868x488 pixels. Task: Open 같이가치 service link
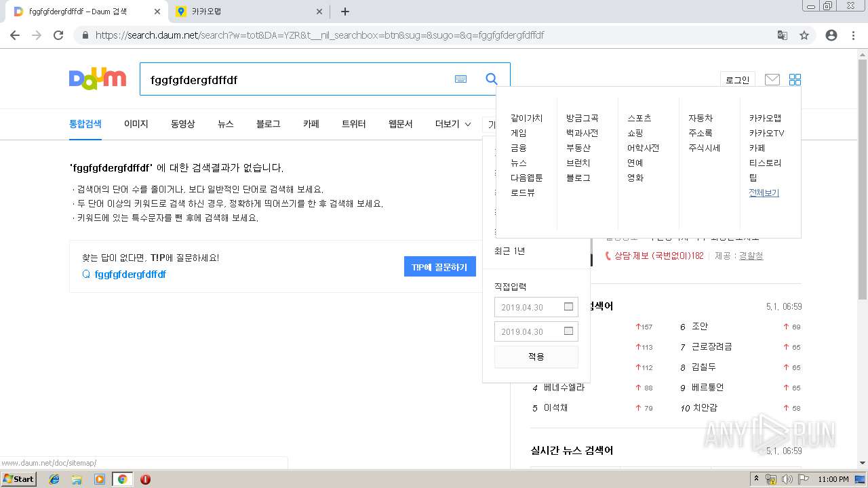pyautogui.click(x=526, y=118)
